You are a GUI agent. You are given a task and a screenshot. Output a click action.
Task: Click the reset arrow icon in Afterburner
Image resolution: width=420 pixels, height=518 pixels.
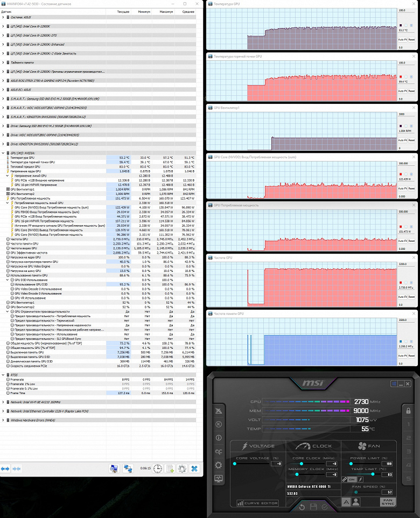(x=302, y=507)
